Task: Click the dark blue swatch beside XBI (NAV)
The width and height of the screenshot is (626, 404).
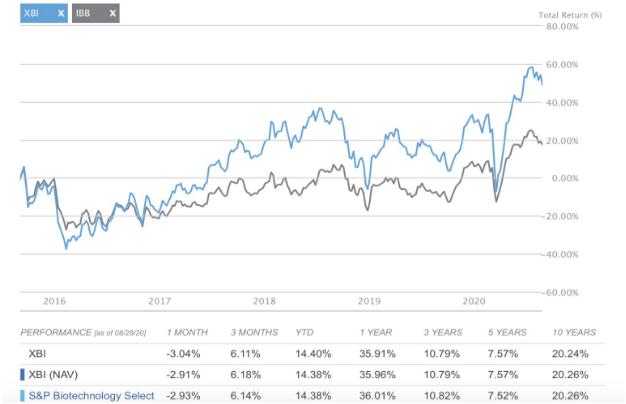Action: click(22, 374)
